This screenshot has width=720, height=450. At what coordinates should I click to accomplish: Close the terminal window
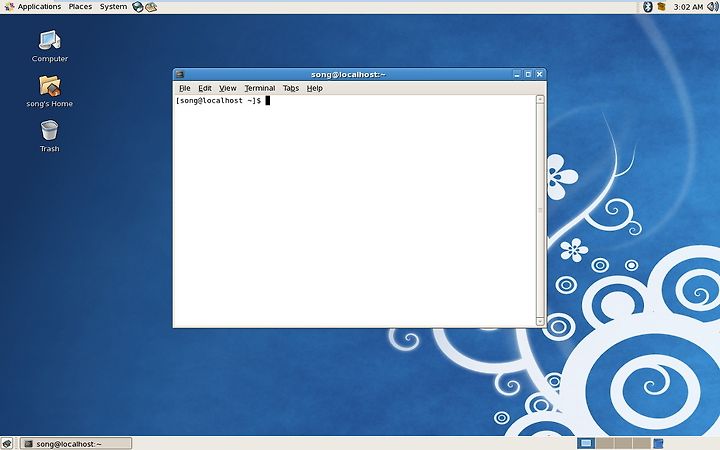pos(540,74)
